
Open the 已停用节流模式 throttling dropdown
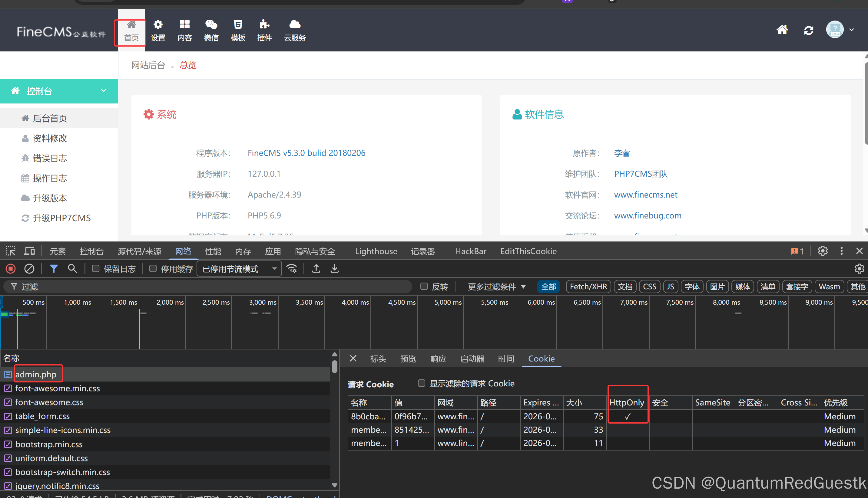pyautogui.click(x=239, y=269)
